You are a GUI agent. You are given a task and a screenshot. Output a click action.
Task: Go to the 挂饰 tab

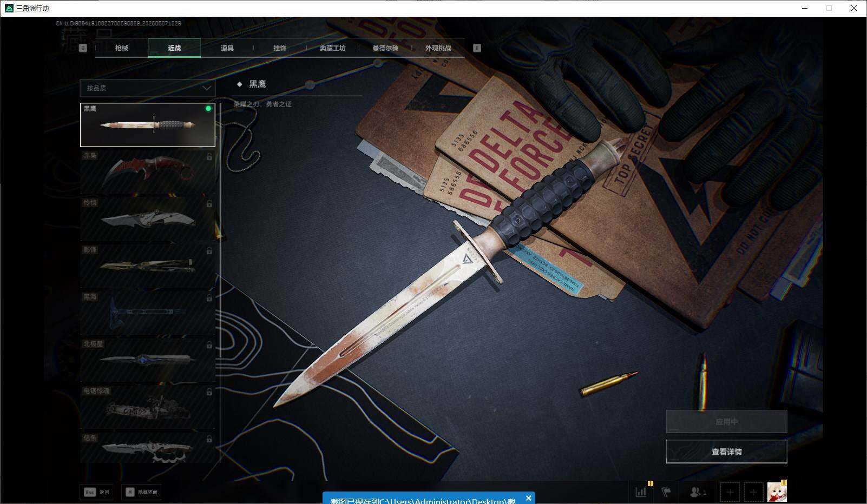click(280, 48)
